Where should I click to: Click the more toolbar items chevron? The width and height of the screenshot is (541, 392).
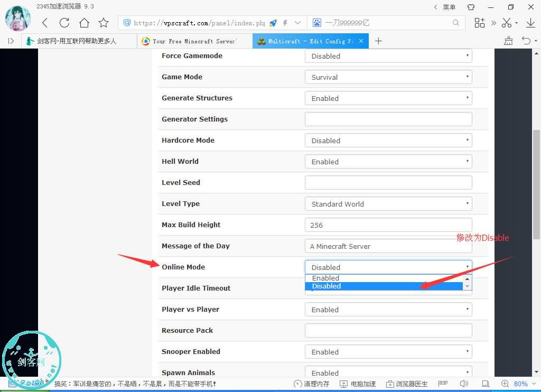494,23
